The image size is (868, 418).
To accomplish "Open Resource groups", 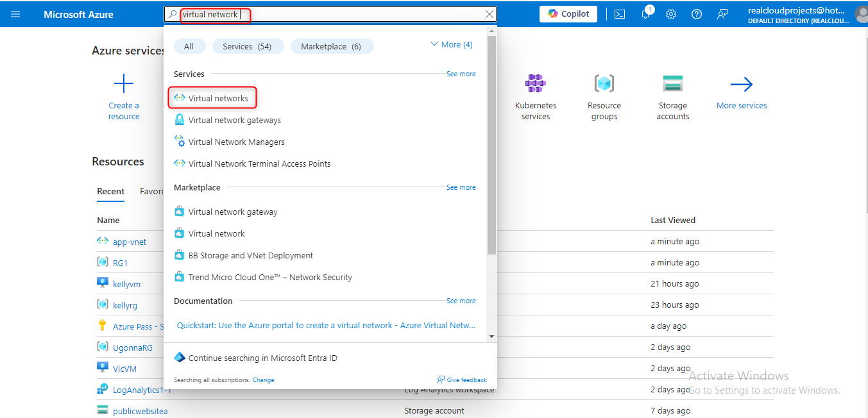I will pos(604,97).
